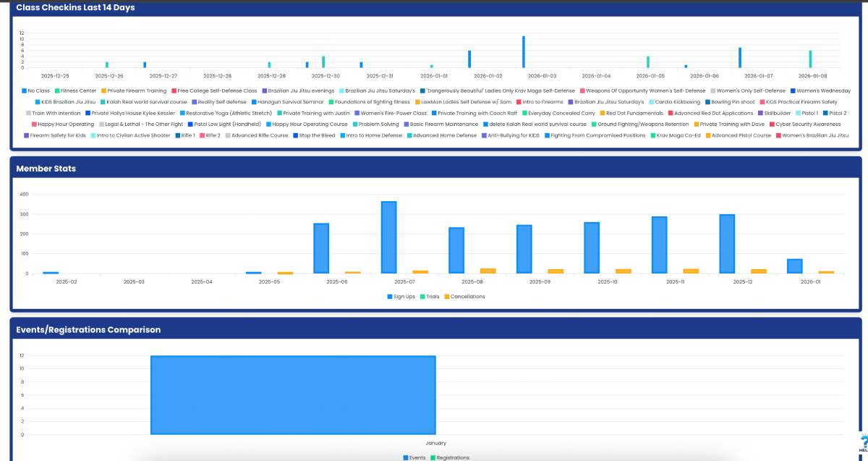This screenshot has width=868, height=461.
Task: Toggle Basic Firearm Maintenance legend item
Action: coord(441,124)
